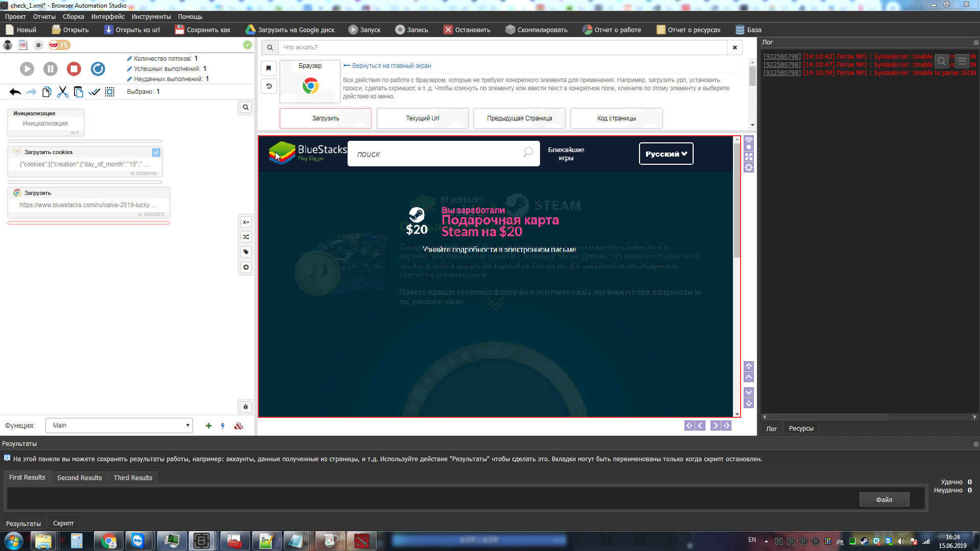
Task: Click the Текущий Url button
Action: pos(423,118)
